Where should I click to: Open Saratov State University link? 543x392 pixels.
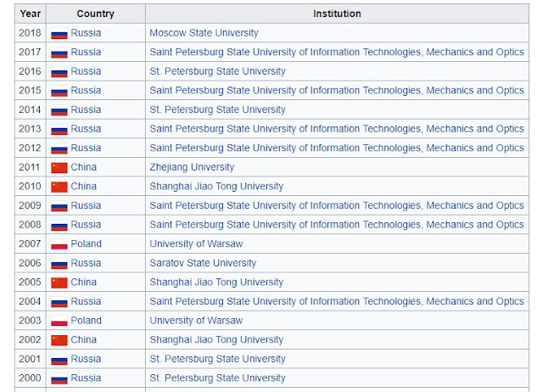[x=203, y=263]
